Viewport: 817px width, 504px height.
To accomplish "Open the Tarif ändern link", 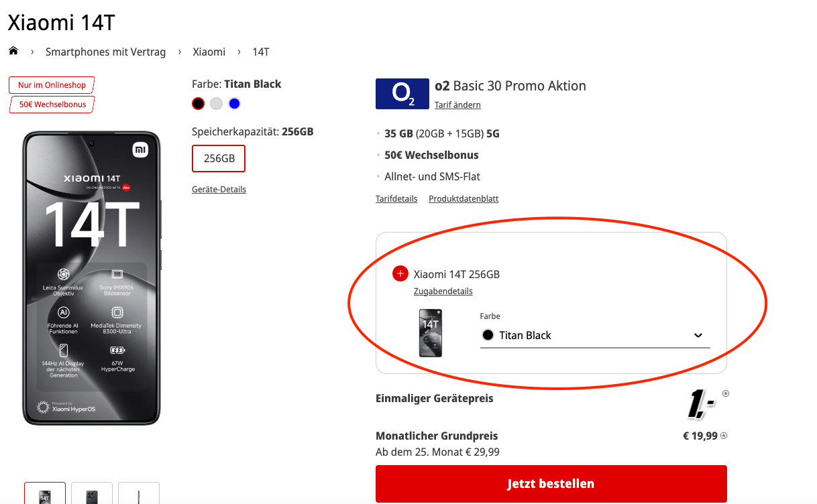I will click(457, 105).
